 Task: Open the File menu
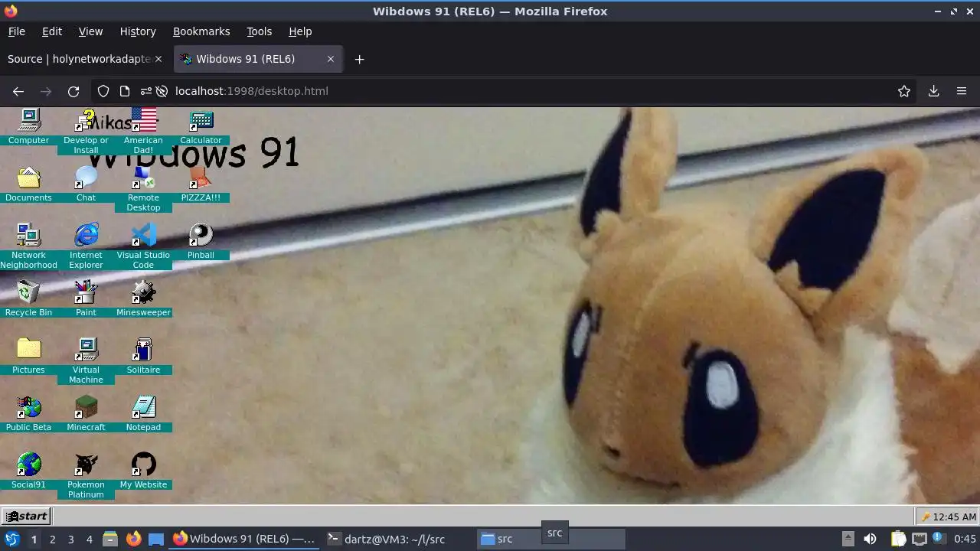coord(16,31)
